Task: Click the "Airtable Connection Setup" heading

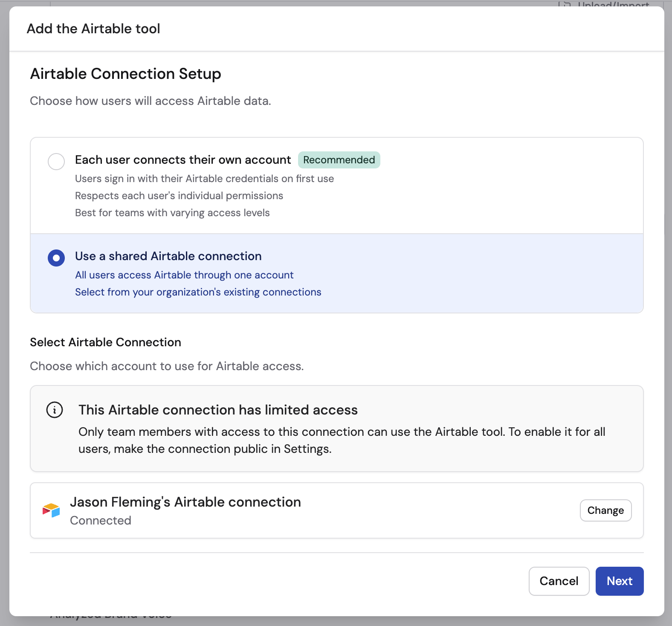Action: [125, 74]
